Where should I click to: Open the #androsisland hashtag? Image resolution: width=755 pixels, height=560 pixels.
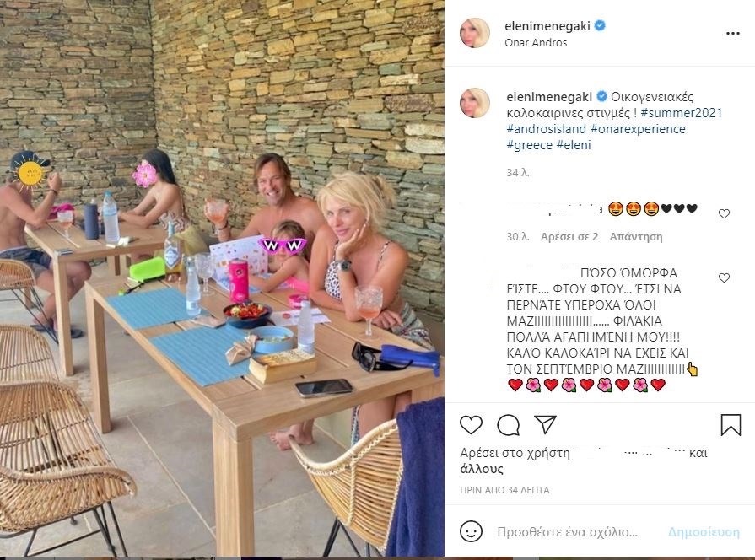tap(546, 129)
